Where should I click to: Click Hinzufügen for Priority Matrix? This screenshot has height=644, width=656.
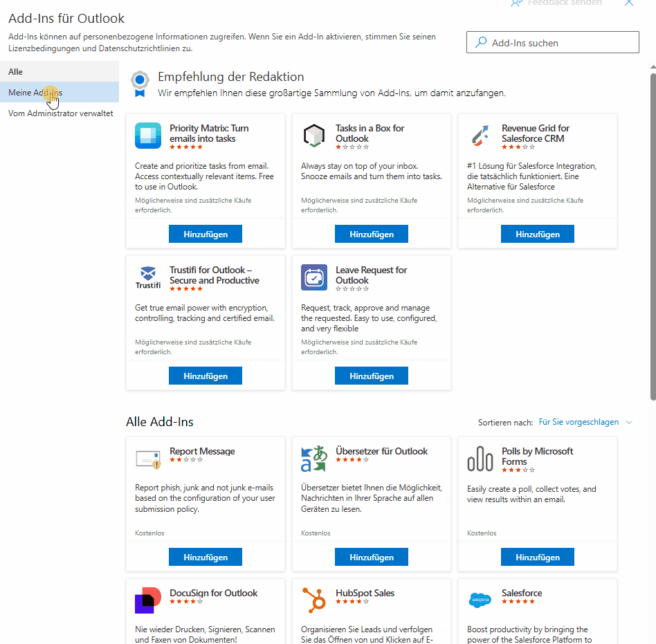(x=205, y=234)
